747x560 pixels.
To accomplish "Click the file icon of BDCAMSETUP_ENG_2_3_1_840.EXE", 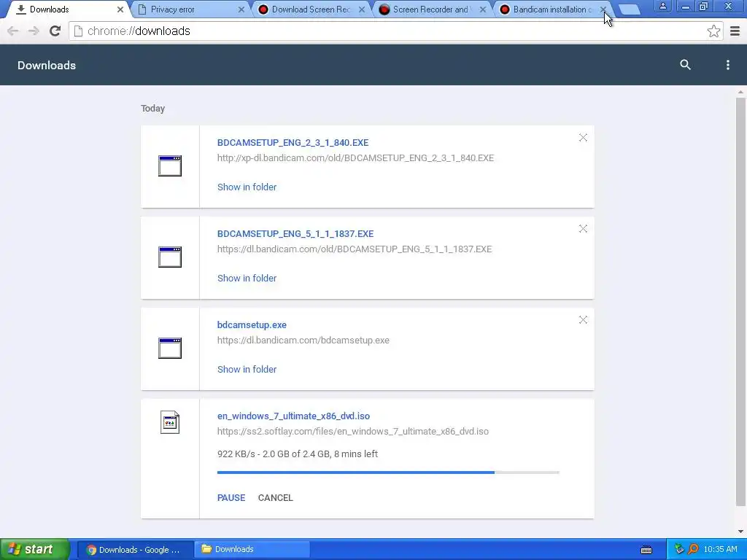I will pos(169,166).
